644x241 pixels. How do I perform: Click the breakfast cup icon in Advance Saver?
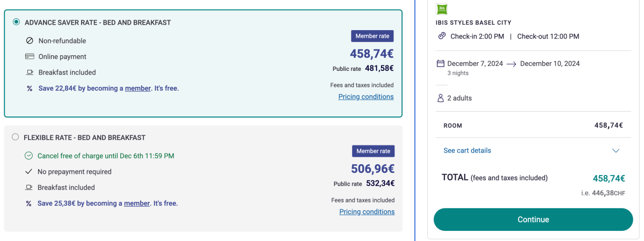(30, 72)
